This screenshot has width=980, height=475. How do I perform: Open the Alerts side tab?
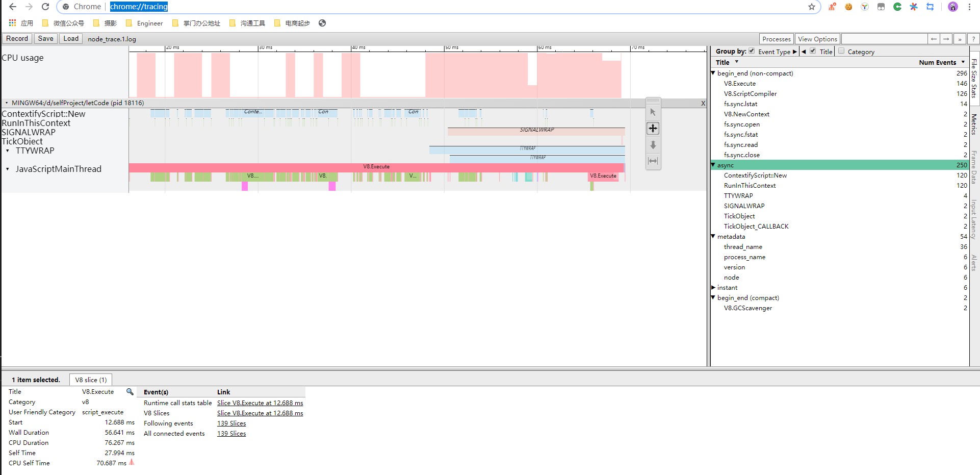(974, 263)
